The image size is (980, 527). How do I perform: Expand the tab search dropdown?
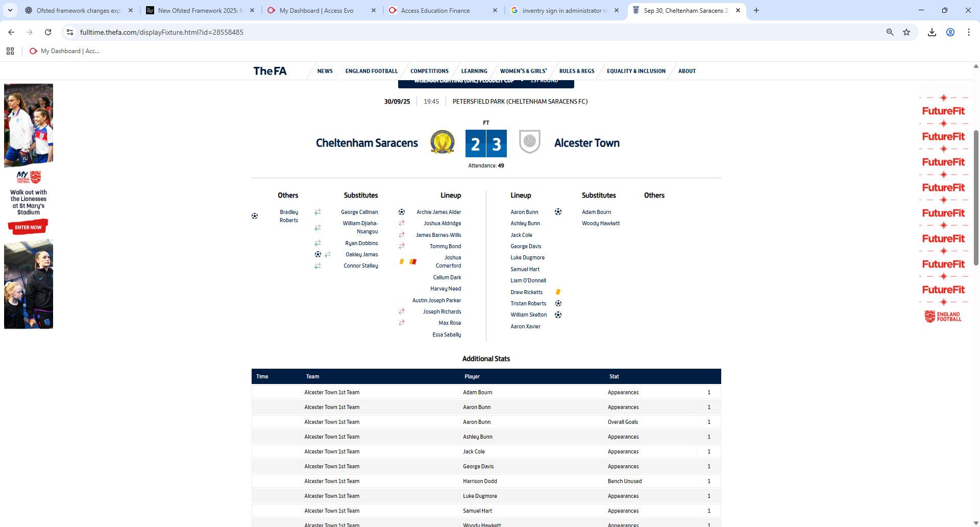coord(10,10)
